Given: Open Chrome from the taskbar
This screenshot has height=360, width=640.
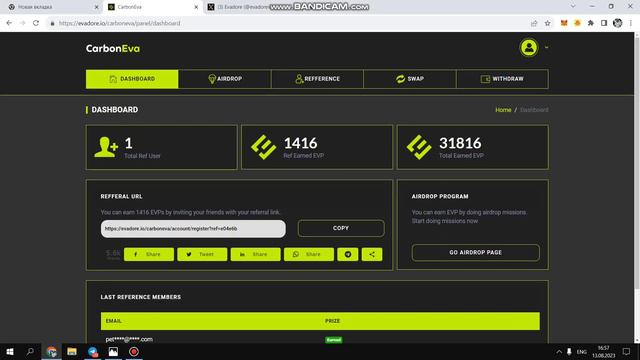Looking at the screenshot, I should tap(51, 351).
